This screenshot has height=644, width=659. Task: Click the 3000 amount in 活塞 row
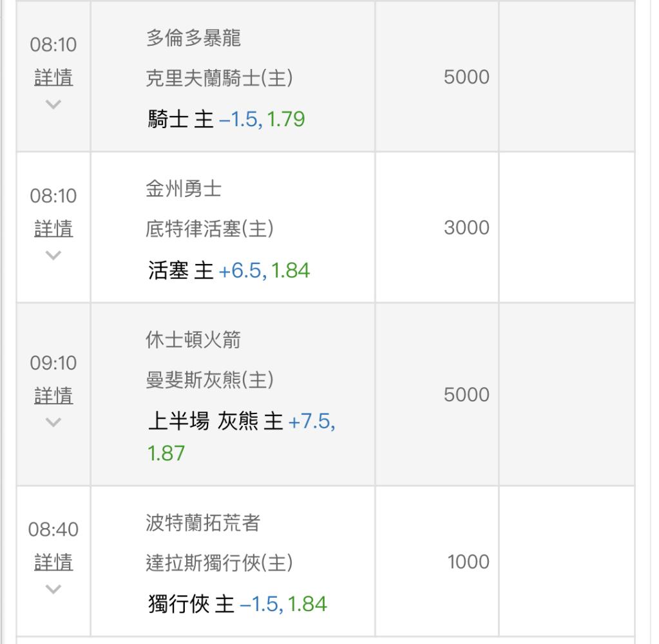coord(466,228)
